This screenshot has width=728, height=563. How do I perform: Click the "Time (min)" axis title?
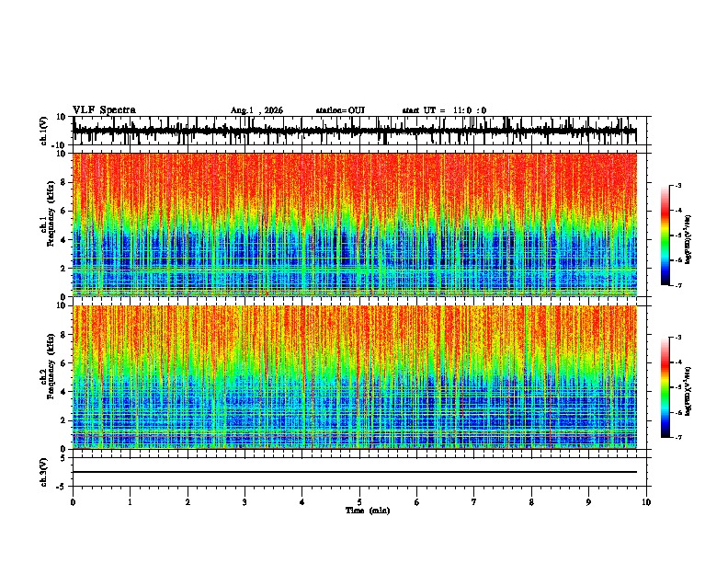tap(368, 511)
